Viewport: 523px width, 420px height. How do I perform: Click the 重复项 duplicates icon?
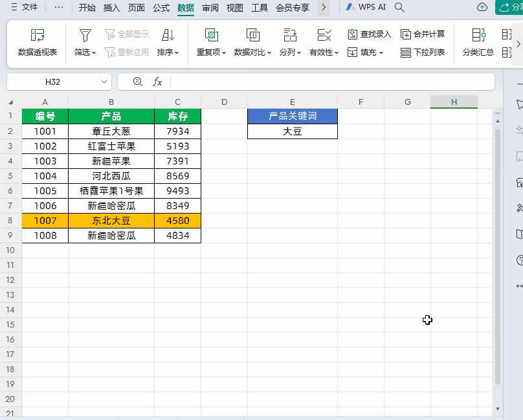(x=212, y=35)
